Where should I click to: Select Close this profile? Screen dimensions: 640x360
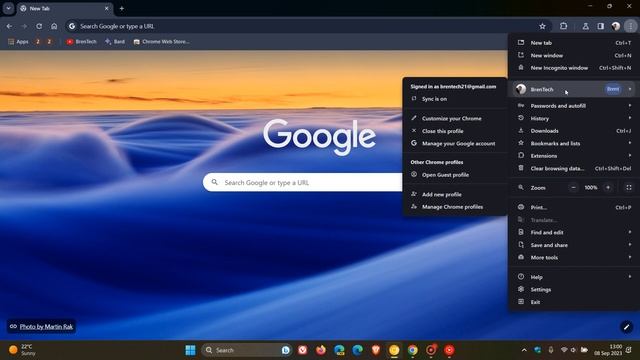click(455, 131)
